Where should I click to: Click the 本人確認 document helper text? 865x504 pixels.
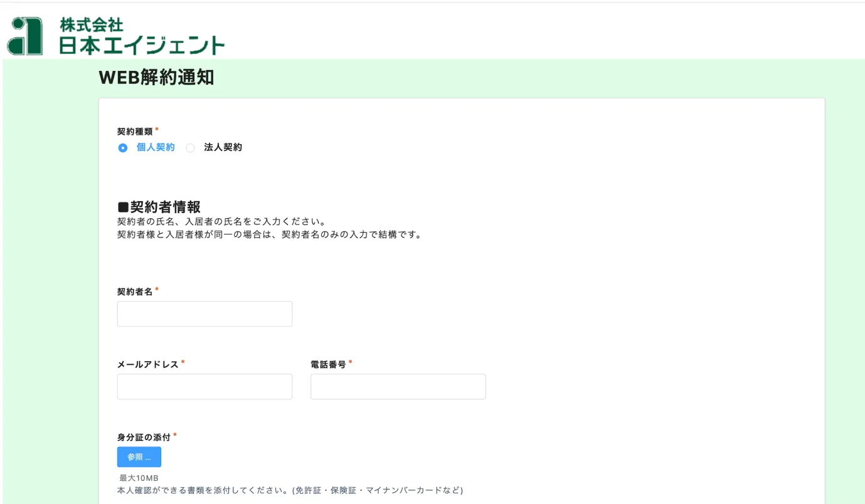point(290,490)
